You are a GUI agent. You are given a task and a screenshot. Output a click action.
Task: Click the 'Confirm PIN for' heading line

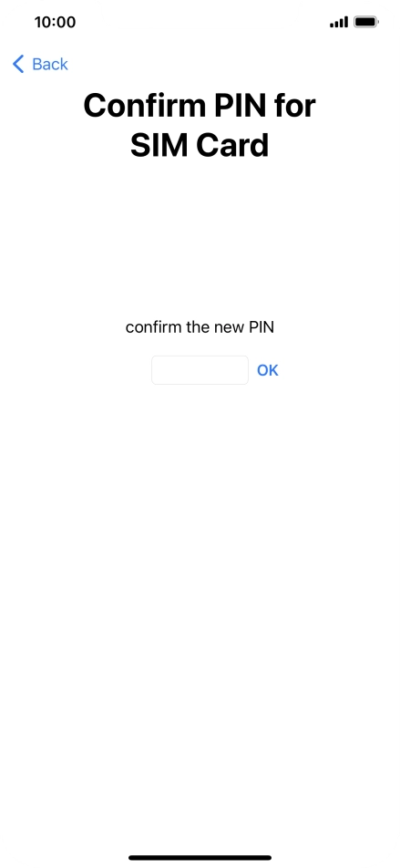(200, 105)
